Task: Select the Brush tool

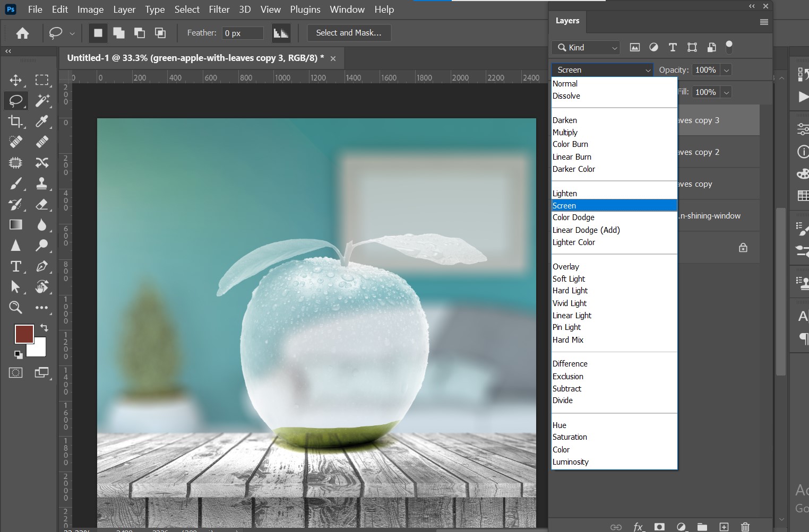Action: point(16,184)
